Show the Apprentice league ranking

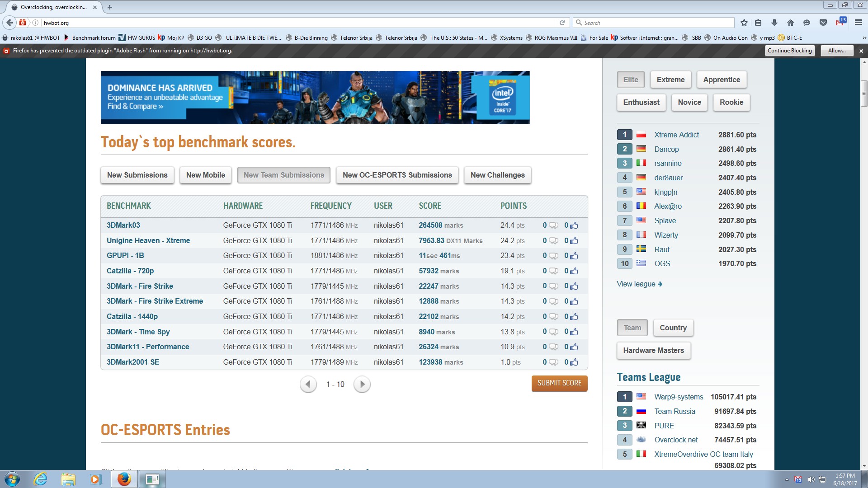(x=722, y=80)
